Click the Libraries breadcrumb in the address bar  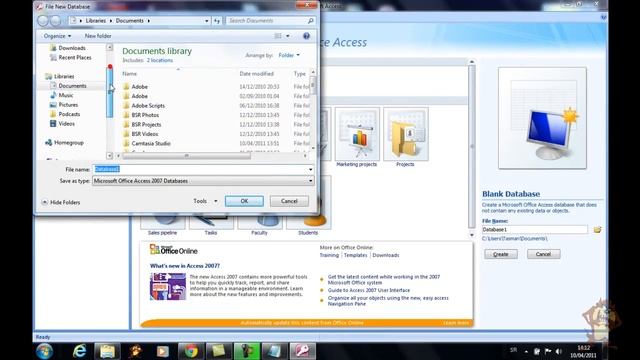coord(96,20)
